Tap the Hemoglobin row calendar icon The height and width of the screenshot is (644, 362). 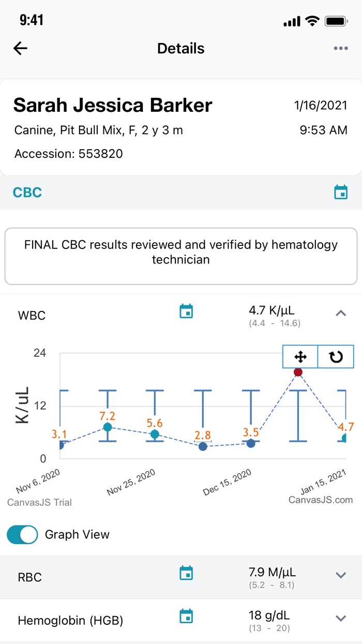(186, 617)
